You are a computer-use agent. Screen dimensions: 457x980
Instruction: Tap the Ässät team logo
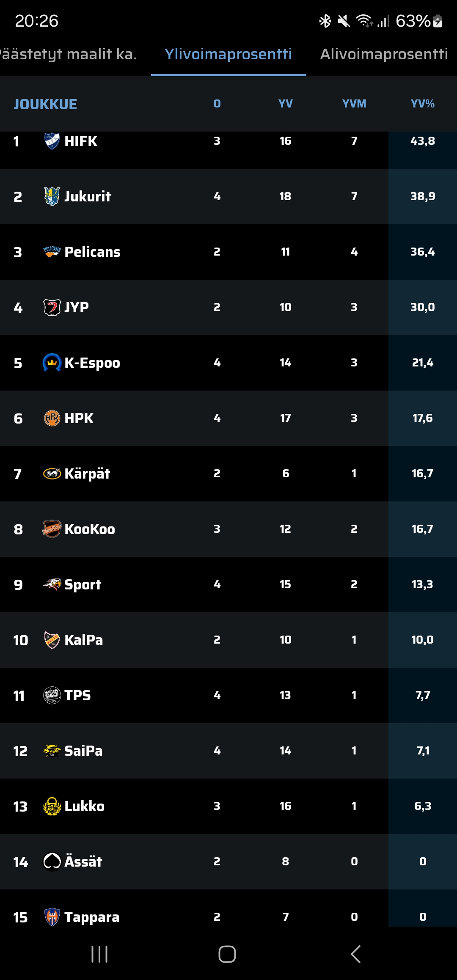[52, 862]
